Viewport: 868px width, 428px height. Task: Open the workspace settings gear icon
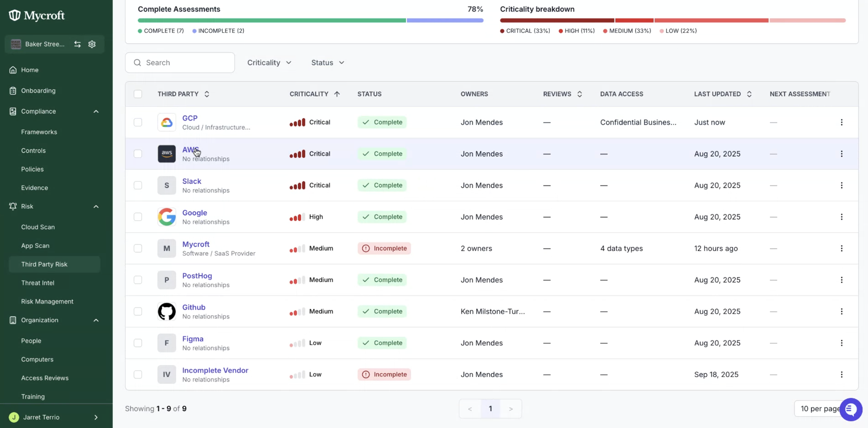(x=92, y=44)
